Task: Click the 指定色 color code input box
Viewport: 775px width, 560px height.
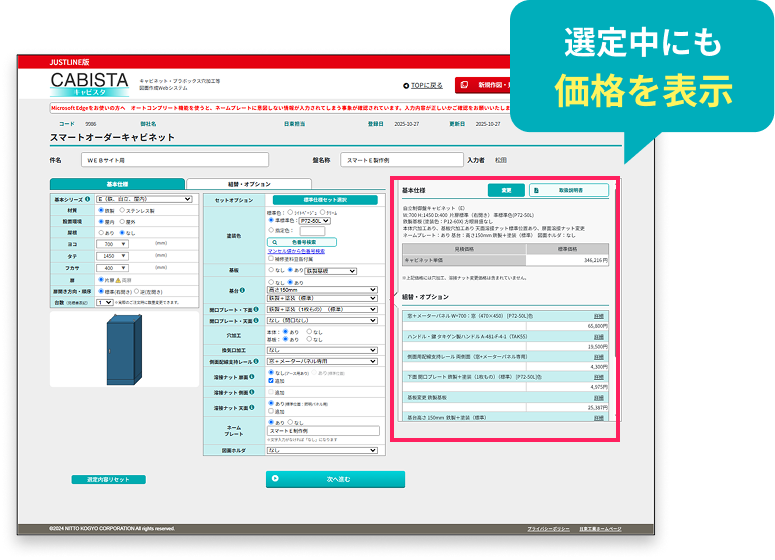Action: click(x=312, y=231)
